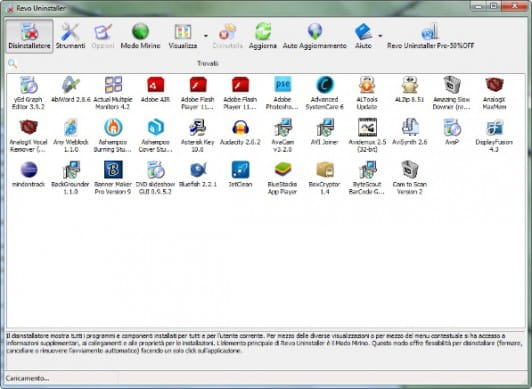Viewport: 532px width, 389px height.
Task: Select Adobe Photoshop Elements pse icon
Action: pyautogui.click(x=282, y=93)
